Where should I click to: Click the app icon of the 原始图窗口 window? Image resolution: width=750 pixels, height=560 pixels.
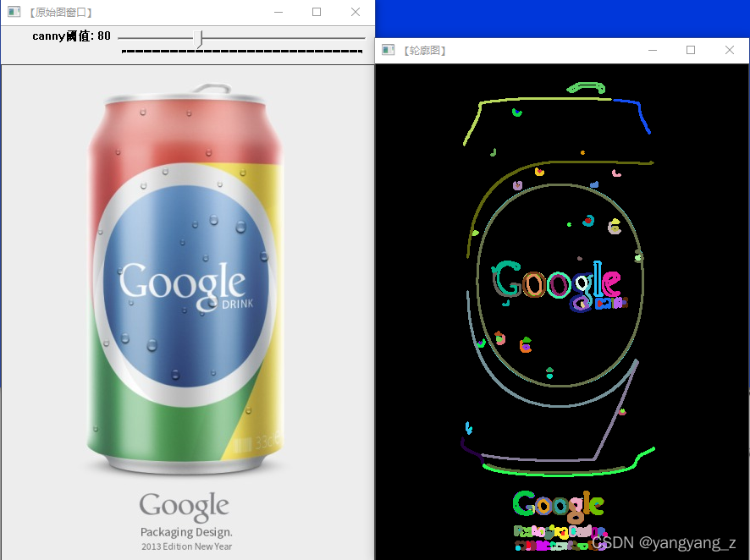[x=14, y=12]
